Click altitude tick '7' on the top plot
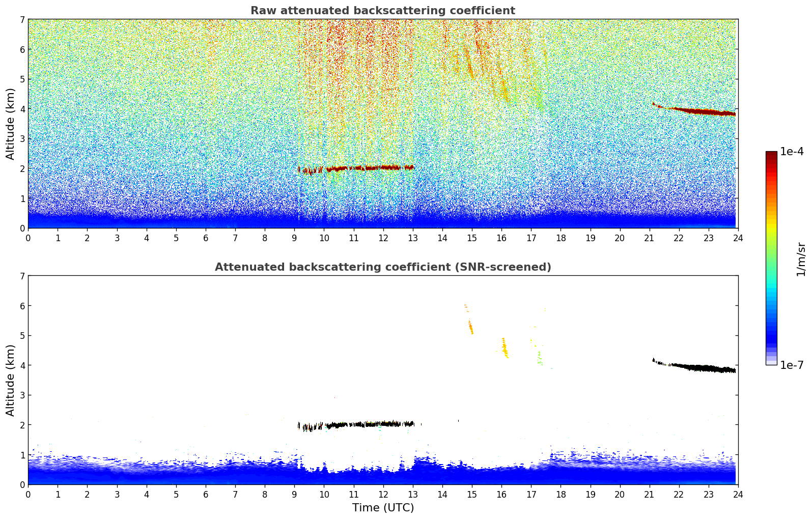 22,20
